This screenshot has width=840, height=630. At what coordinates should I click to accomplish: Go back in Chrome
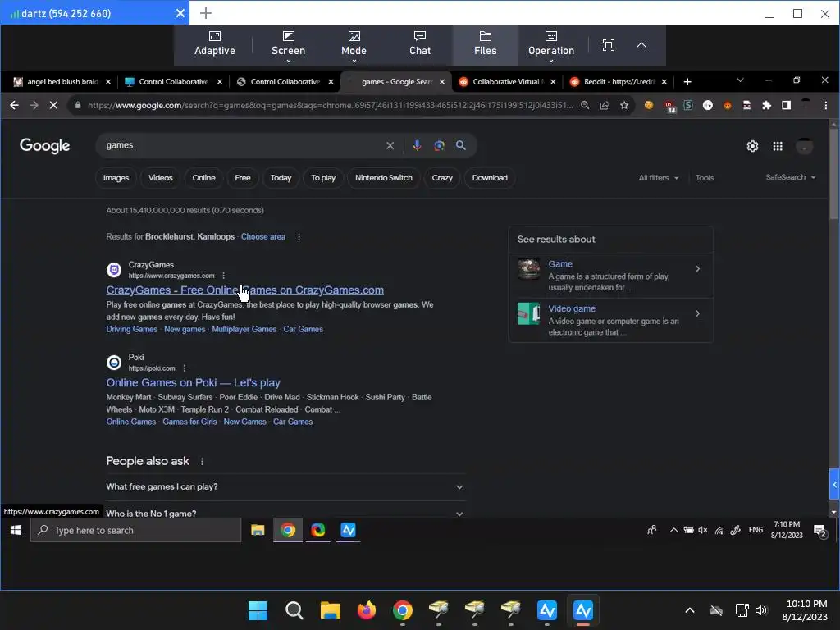(15, 105)
